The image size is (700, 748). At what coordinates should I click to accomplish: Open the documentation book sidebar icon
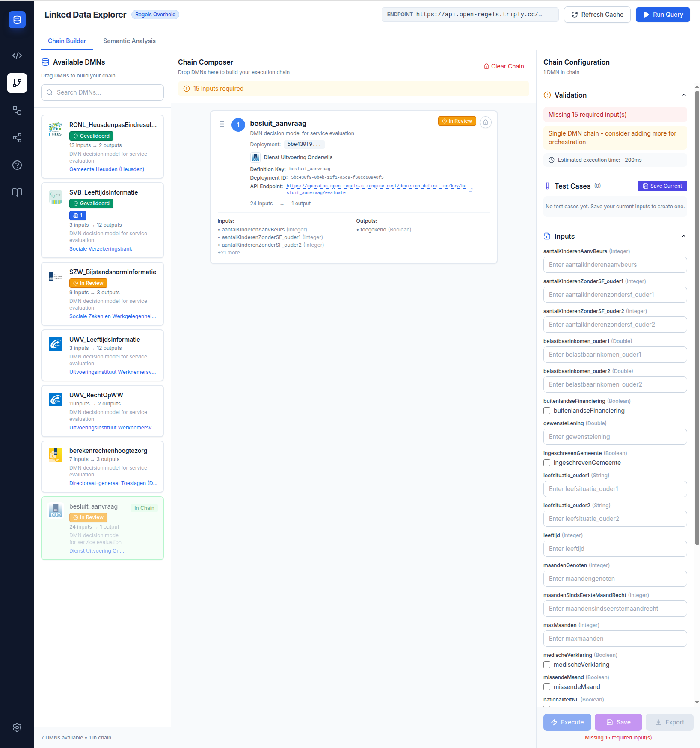(17, 192)
